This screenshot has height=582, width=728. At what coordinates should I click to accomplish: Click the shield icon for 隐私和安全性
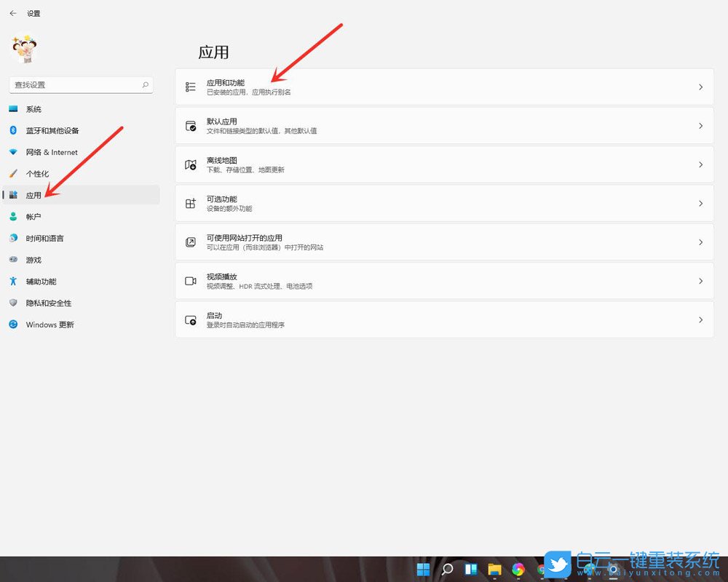click(13, 303)
